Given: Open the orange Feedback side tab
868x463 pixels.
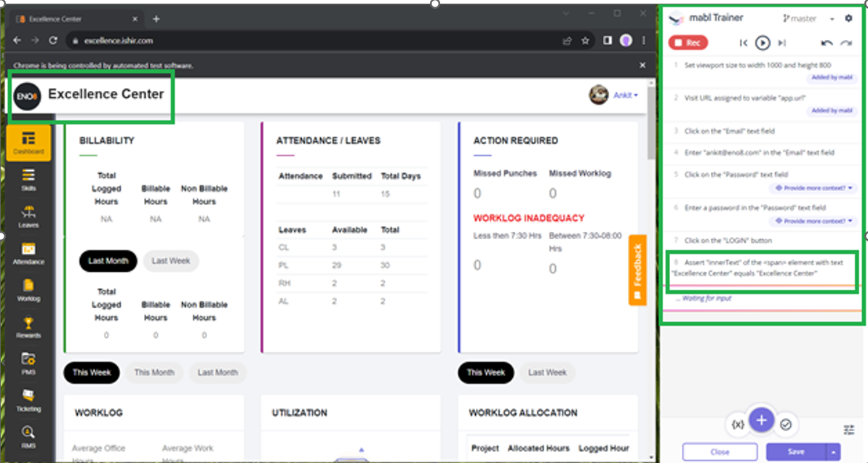Looking at the screenshot, I should tap(637, 270).
